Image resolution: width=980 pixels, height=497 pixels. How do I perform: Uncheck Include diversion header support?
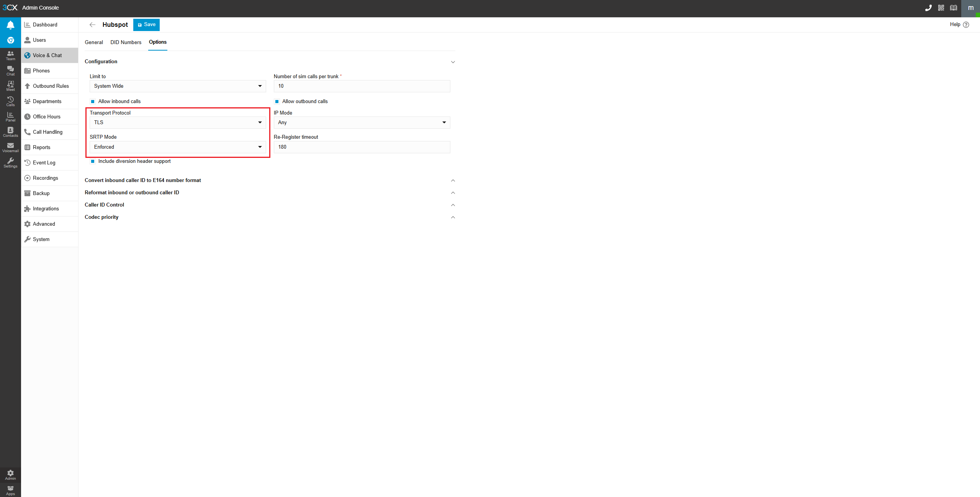(93, 161)
